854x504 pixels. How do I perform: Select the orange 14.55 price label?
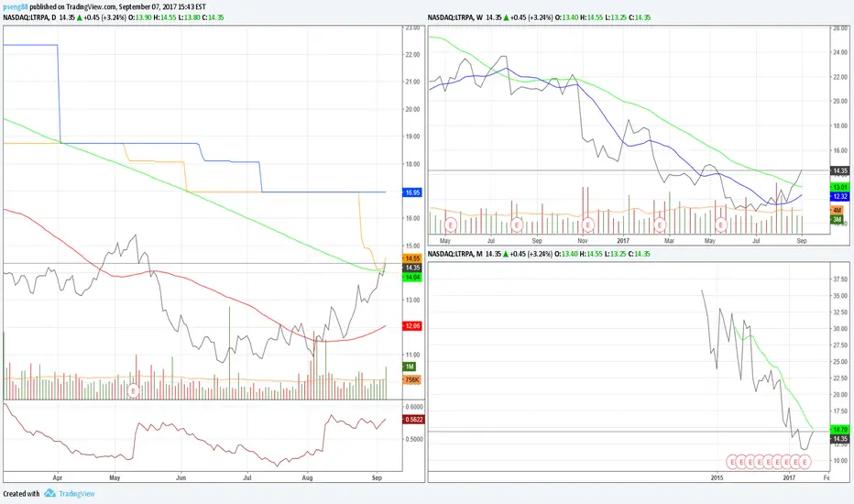411,258
